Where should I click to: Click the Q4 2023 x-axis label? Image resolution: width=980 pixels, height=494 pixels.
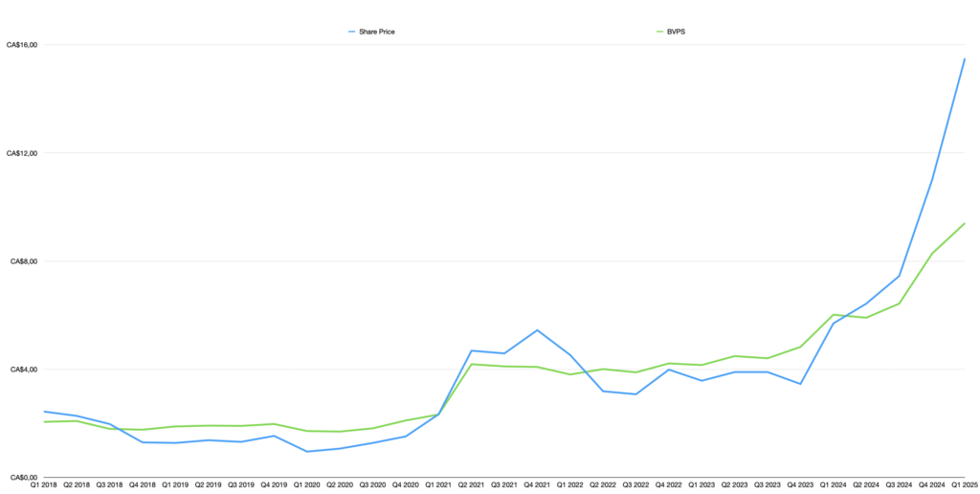[800, 485]
